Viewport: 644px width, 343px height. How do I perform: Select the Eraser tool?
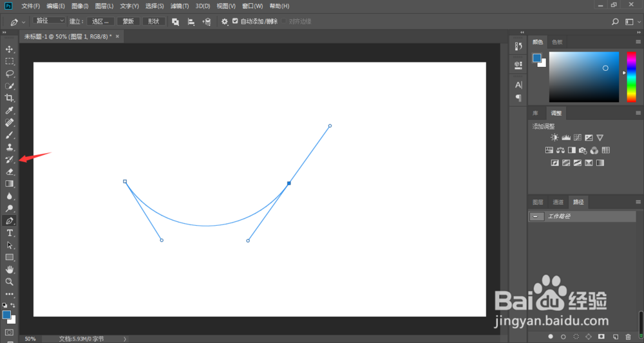pos(10,171)
